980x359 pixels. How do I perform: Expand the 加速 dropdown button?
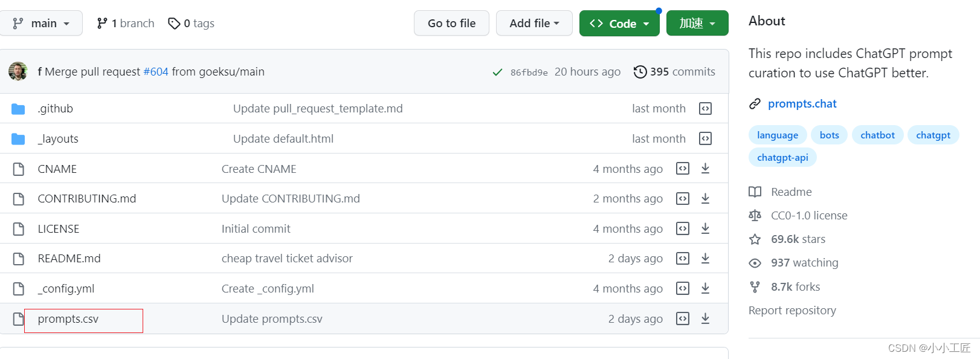tap(697, 24)
